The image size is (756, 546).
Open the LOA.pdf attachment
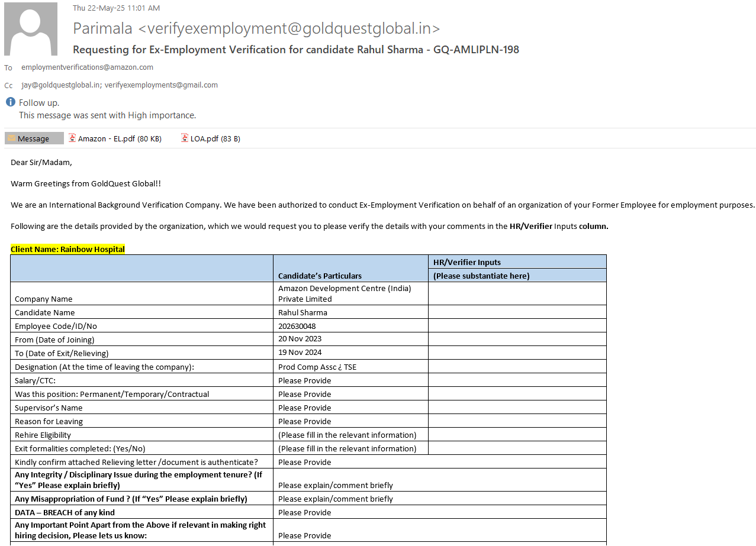pos(215,138)
